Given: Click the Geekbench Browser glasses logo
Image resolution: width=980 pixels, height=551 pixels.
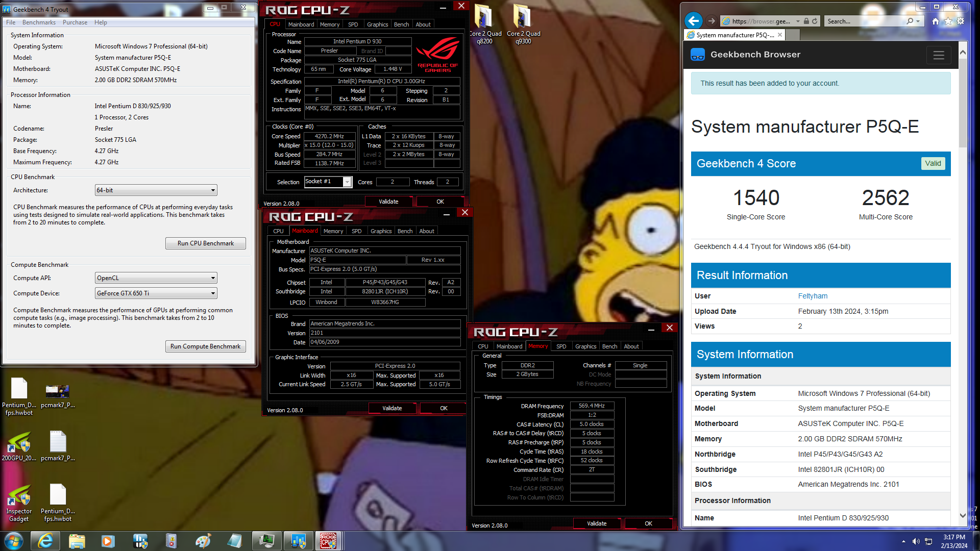Looking at the screenshot, I should coord(697,55).
